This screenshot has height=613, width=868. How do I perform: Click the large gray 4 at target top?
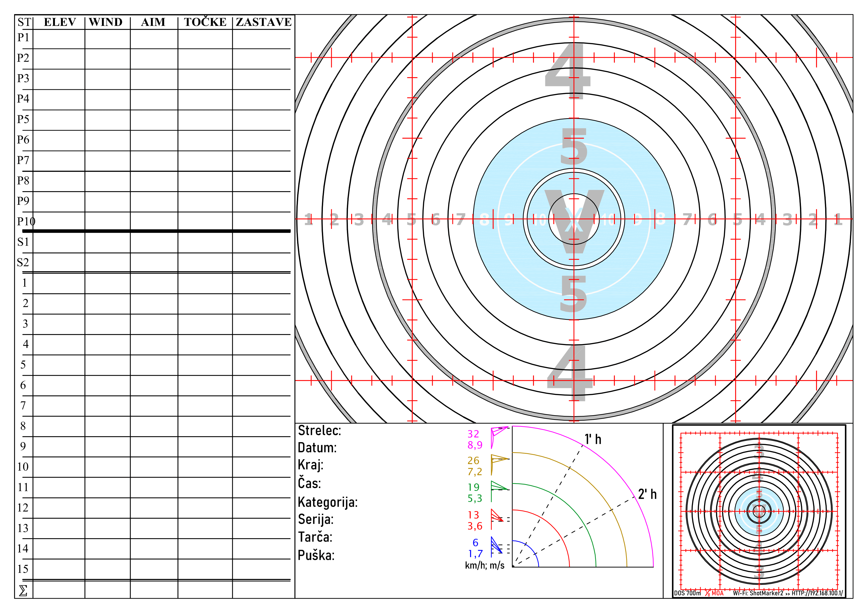pos(568,72)
